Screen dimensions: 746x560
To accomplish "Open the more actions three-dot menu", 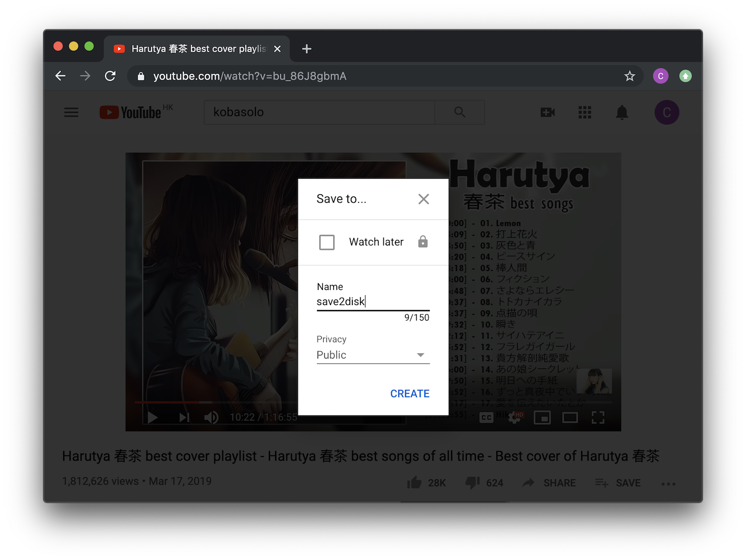I will click(x=668, y=484).
